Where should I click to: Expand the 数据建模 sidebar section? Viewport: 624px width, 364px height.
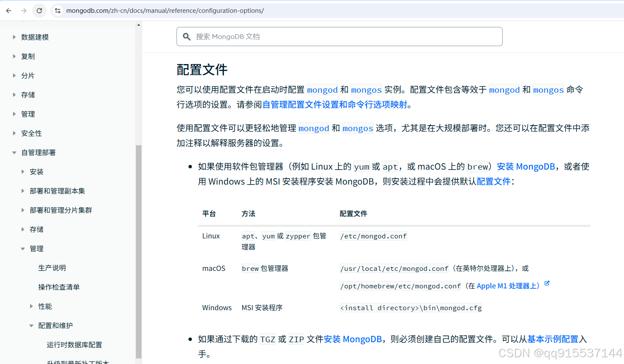point(14,37)
